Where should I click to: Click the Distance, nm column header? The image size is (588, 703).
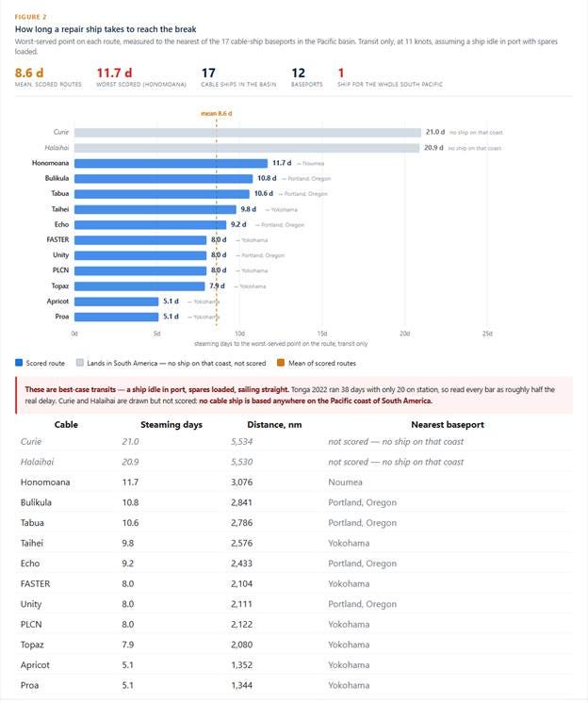click(274, 425)
